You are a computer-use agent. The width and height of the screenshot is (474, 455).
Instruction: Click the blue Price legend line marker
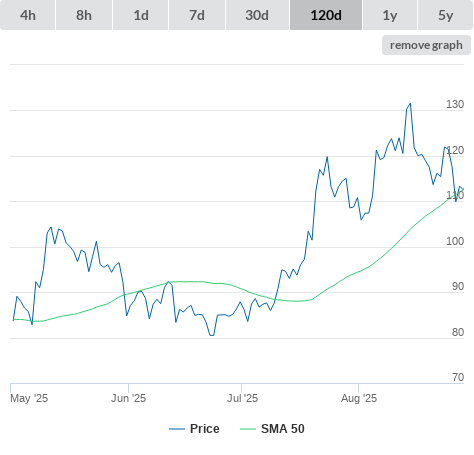pos(177,429)
